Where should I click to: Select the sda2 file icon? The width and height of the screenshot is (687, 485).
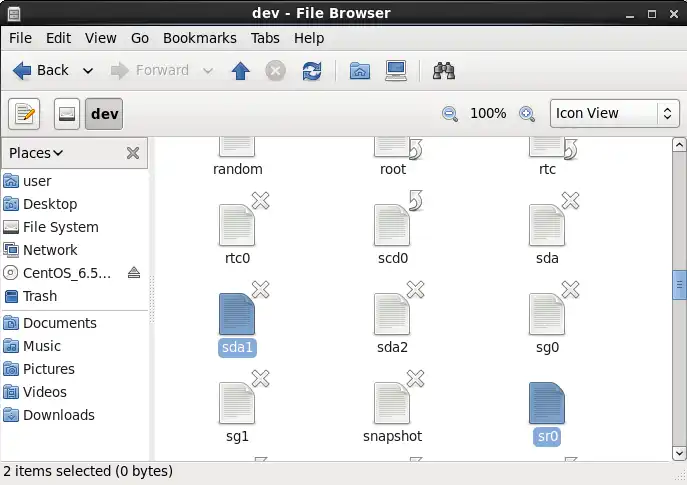click(392, 314)
